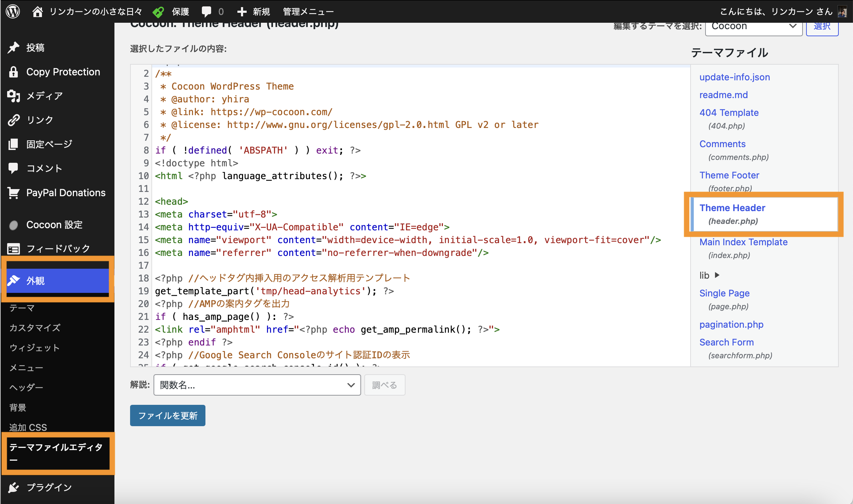Click the site name リンカーンの小さな日々
The image size is (853, 504).
96,12
